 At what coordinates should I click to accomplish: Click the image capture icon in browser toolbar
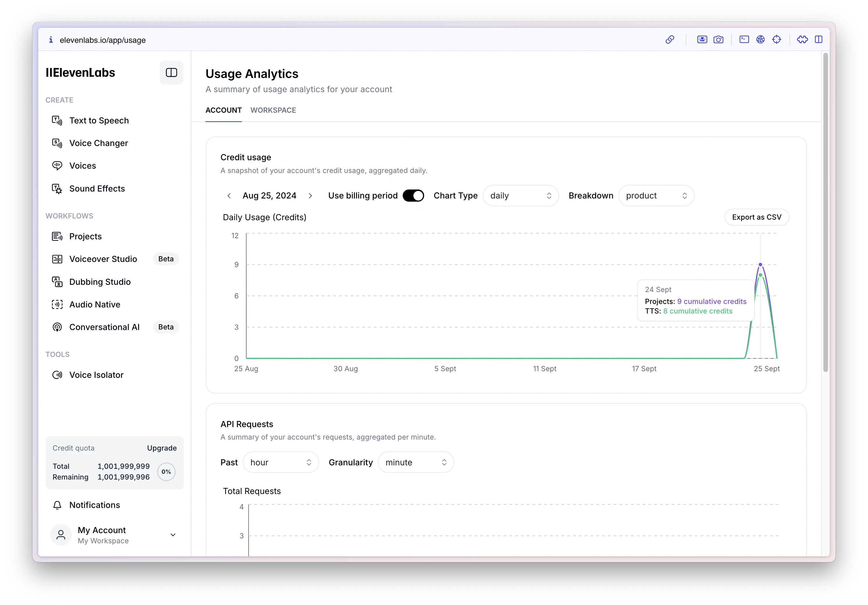tap(702, 40)
